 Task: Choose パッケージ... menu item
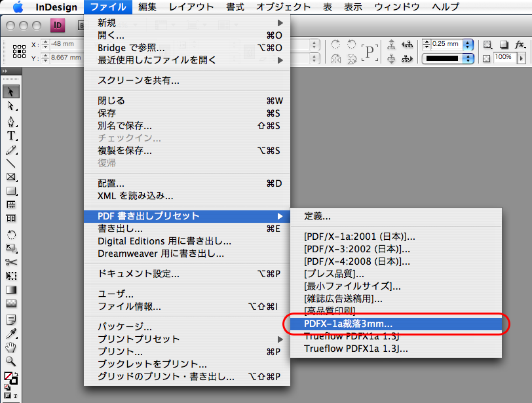(x=187, y=326)
